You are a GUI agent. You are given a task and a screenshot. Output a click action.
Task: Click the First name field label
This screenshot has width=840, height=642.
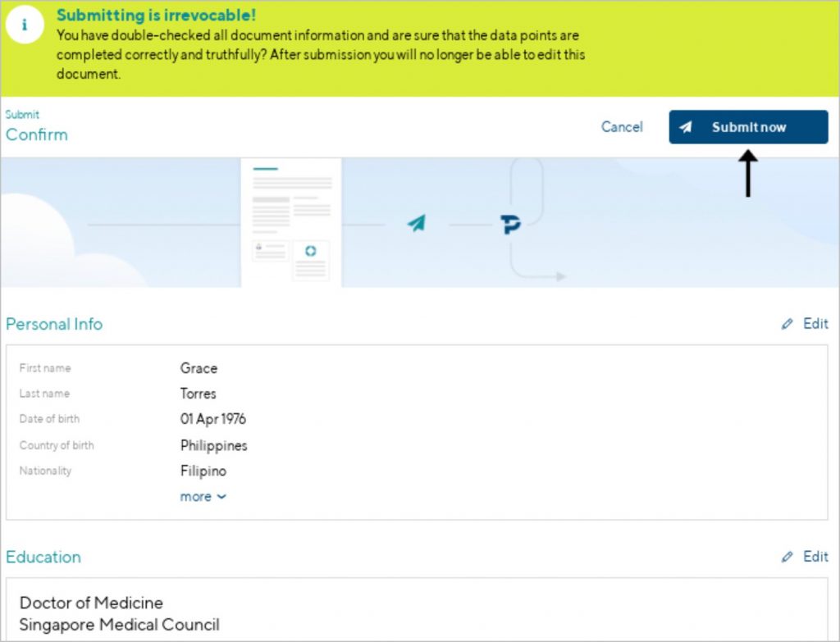pos(45,368)
